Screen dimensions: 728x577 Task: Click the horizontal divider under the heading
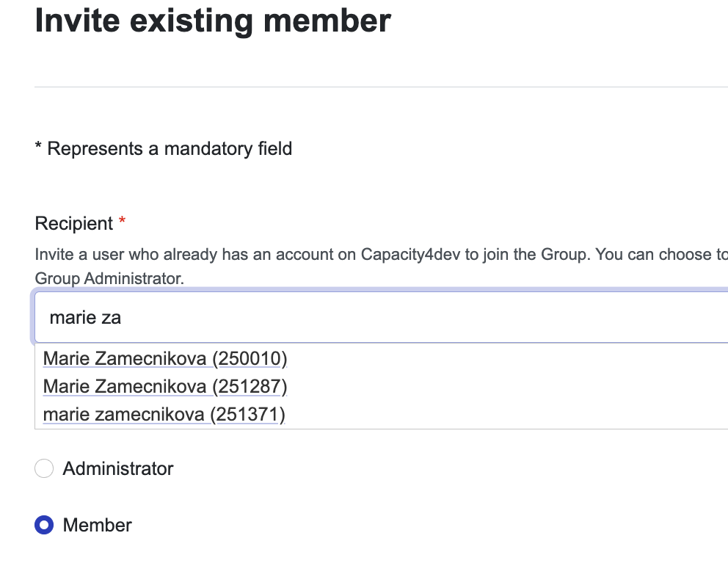pos(367,87)
